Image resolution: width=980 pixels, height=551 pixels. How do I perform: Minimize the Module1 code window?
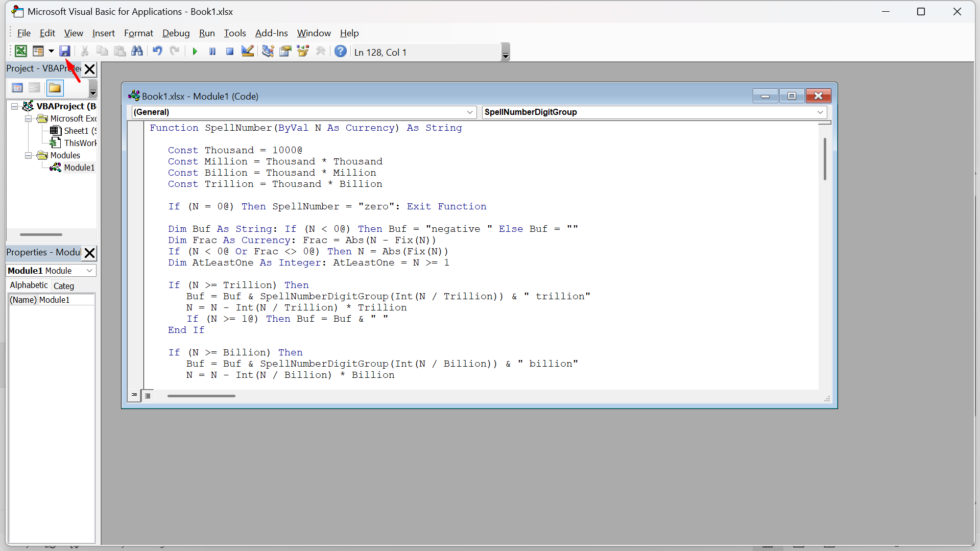tap(765, 96)
